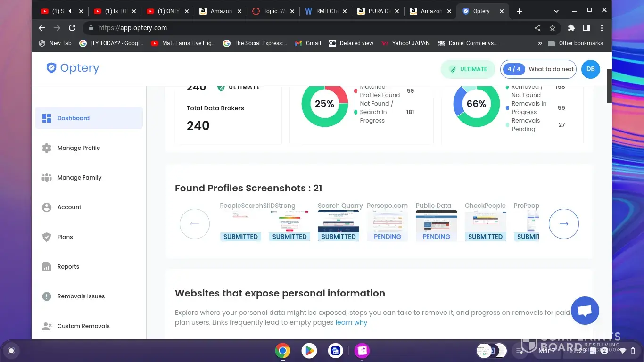
Task: Share this page using the share icon
Action: click(x=537, y=28)
